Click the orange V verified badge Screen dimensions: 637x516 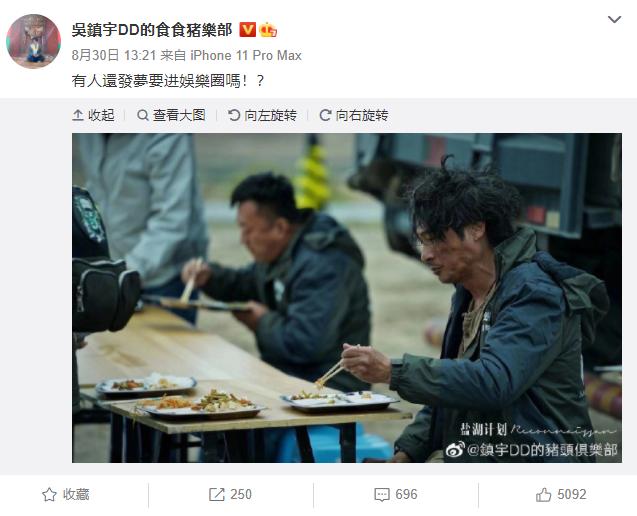247,30
